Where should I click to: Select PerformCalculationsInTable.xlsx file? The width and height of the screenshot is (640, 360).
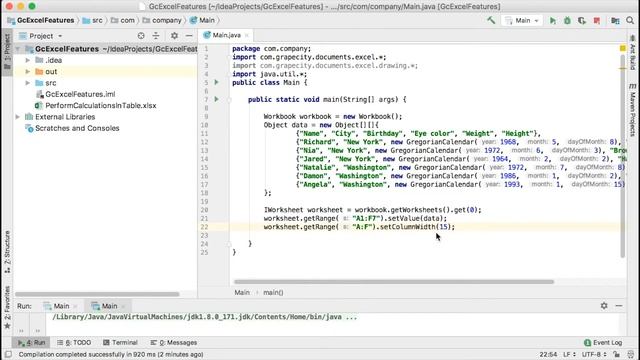click(x=100, y=106)
